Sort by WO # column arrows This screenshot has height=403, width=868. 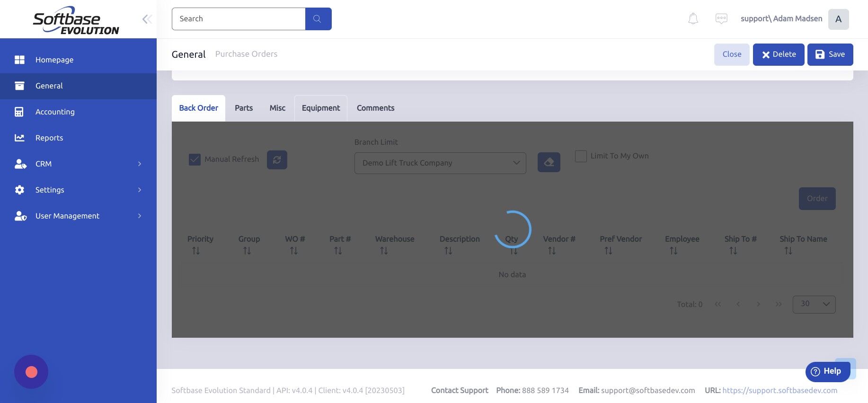pyautogui.click(x=294, y=251)
